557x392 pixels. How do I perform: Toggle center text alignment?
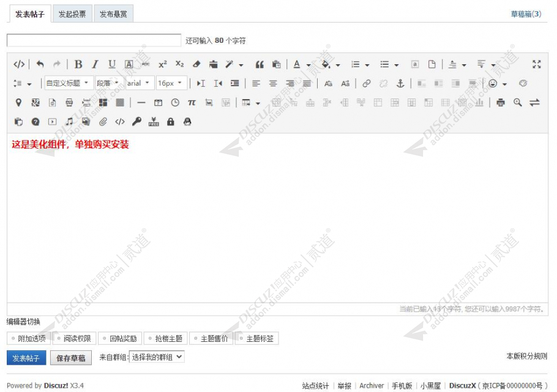[273, 83]
